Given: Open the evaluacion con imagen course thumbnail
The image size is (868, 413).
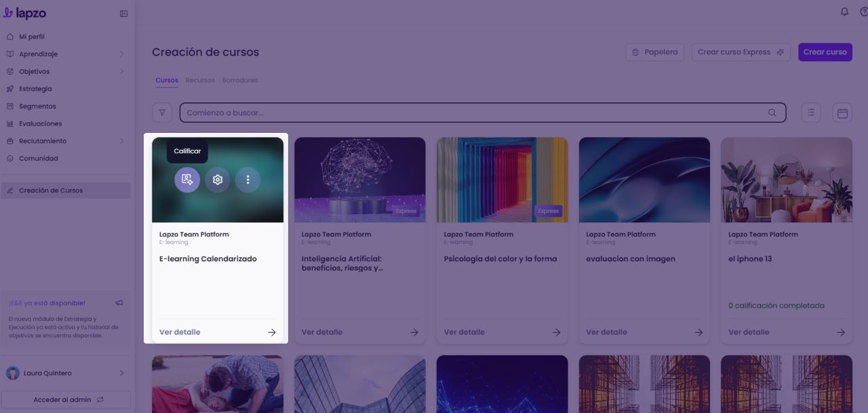Looking at the screenshot, I should [644, 180].
